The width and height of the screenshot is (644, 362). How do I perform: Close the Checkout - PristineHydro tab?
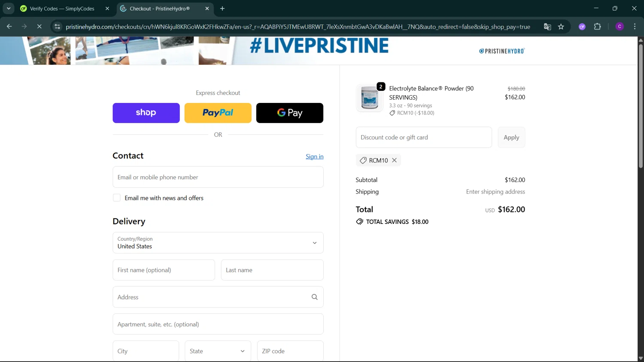click(207, 9)
